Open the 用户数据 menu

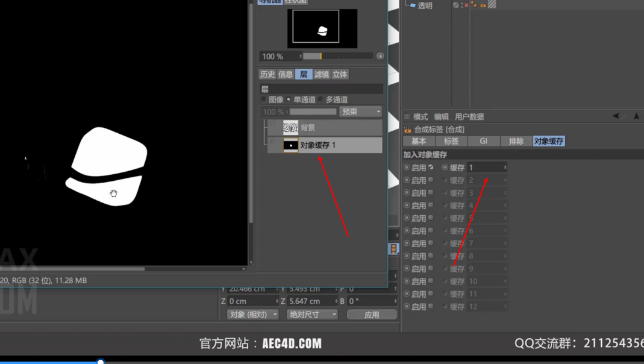(469, 117)
